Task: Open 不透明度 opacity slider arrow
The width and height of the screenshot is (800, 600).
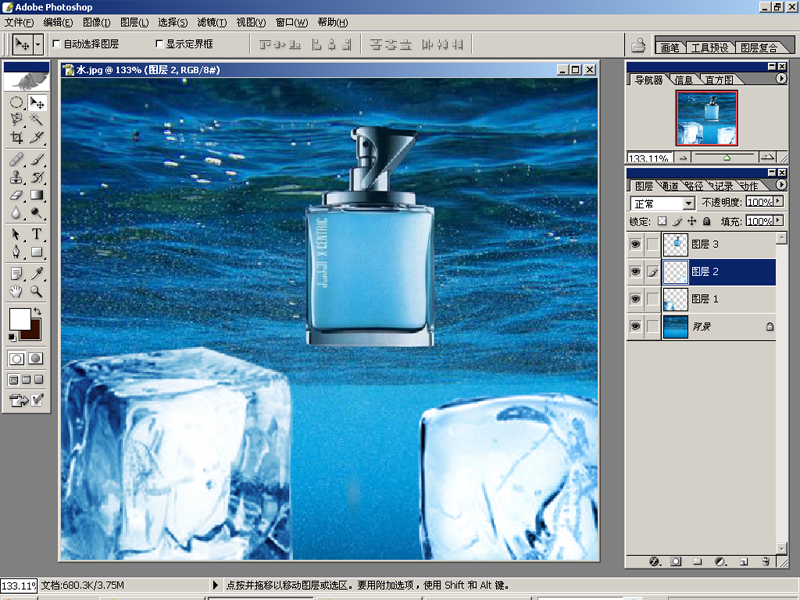Action: coord(779,202)
